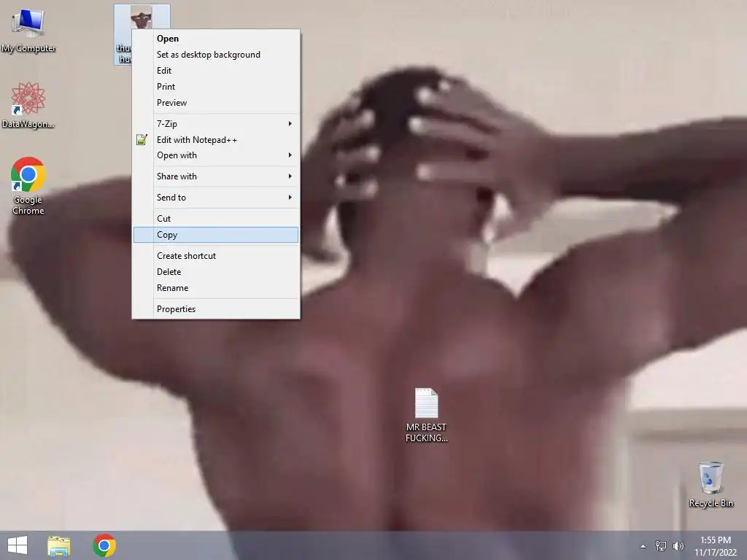Click the Notepad++ icon in menu

pyautogui.click(x=142, y=139)
